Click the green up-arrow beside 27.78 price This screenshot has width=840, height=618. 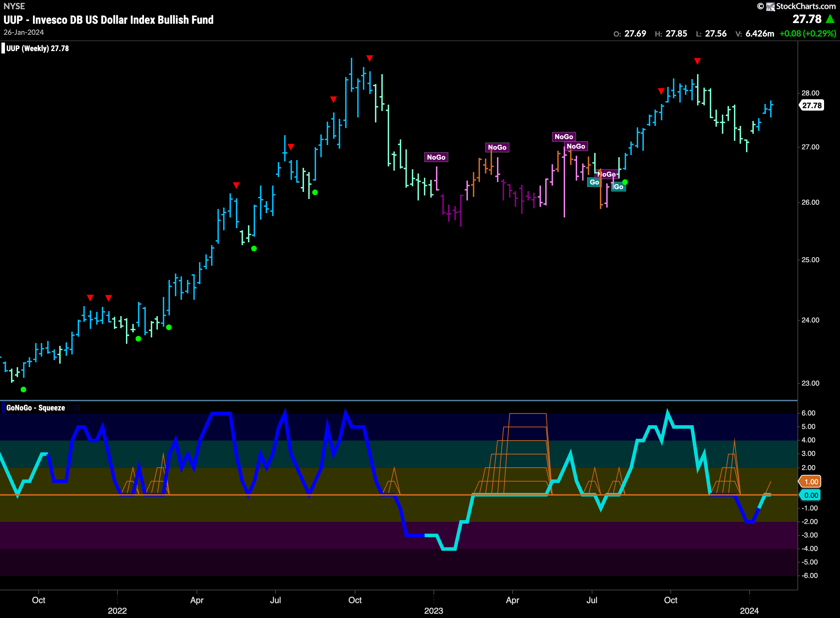coord(830,19)
